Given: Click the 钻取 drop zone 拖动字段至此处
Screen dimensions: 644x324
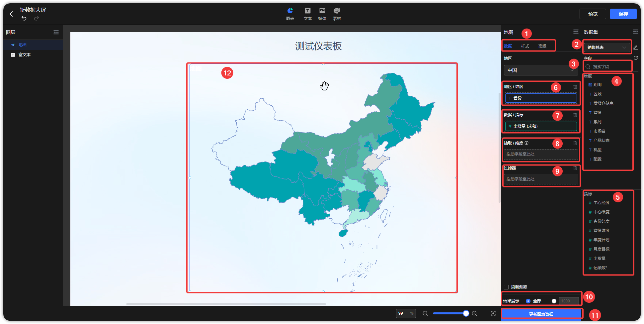Looking at the screenshot, I should pos(541,154).
